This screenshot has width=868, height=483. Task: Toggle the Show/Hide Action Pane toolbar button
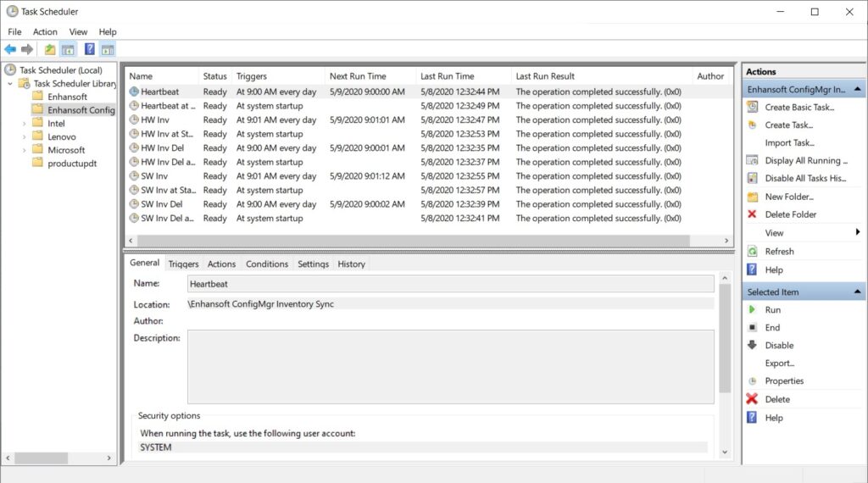[x=107, y=49]
